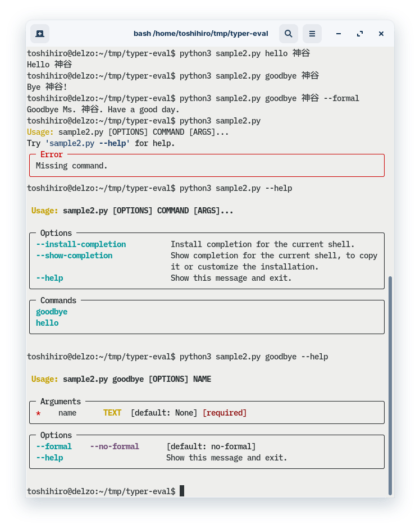Click the 'Missing command.' message

[71, 166]
